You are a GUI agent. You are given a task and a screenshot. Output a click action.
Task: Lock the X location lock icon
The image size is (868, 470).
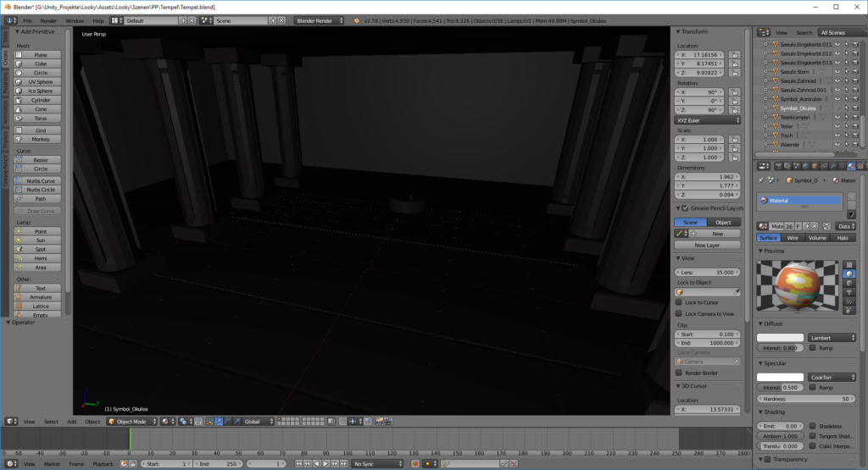[x=735, y=55]
